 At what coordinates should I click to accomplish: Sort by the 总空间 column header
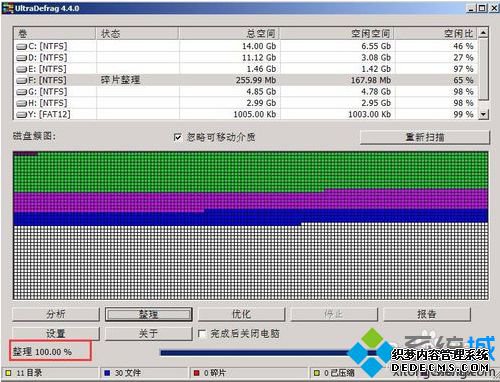(229, 34)
